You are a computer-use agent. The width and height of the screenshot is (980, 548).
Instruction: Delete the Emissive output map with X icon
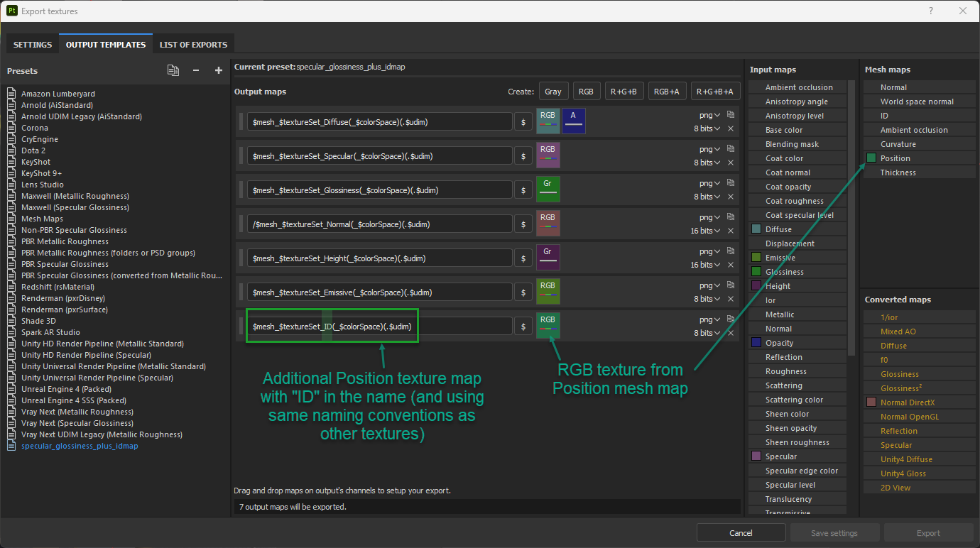(731, 299)
